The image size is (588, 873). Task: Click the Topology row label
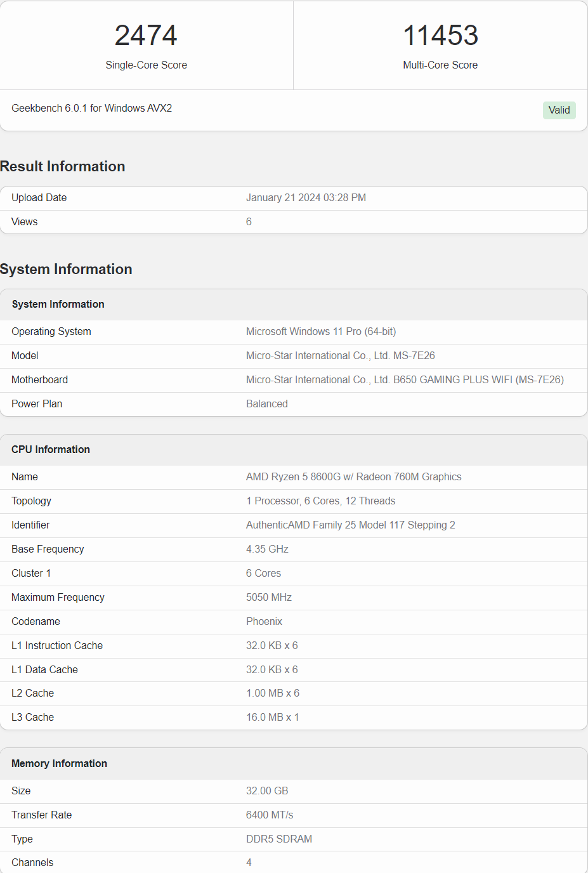click(x=32, y=501)
